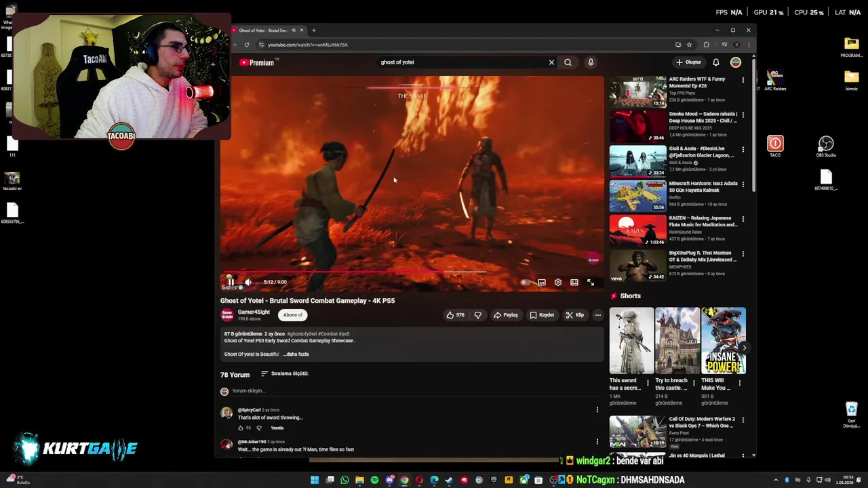
Task: Open Spotify from the taskbar
Action: (374, 481)
